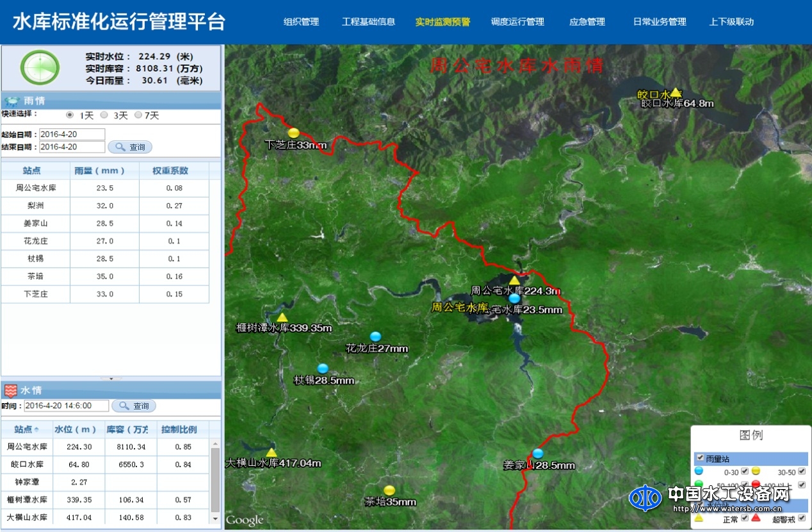Click the 周公宅水库224.3m water level triangle marker
Image resolution: width=812 pixels, height=532 pixels.
(514, 280)
